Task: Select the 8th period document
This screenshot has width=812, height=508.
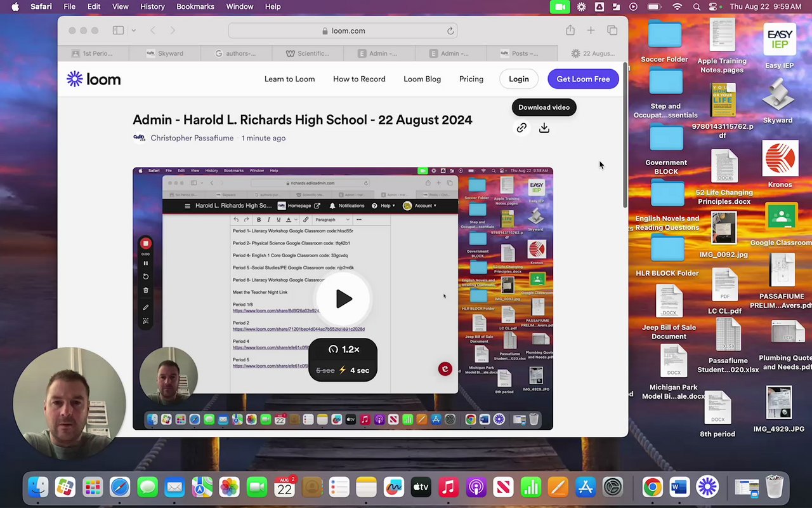Action: point(717,414)
